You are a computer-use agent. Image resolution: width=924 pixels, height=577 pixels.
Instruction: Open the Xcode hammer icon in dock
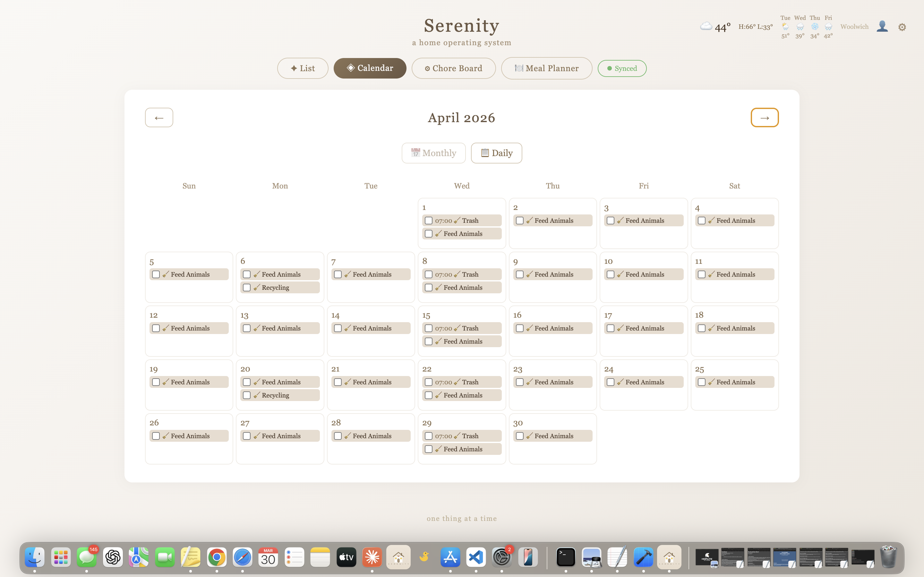point(643,557)
